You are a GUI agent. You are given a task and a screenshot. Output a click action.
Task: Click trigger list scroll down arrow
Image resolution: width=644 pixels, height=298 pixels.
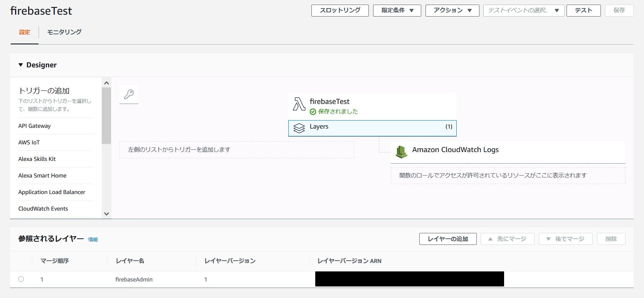click(107, 214)
